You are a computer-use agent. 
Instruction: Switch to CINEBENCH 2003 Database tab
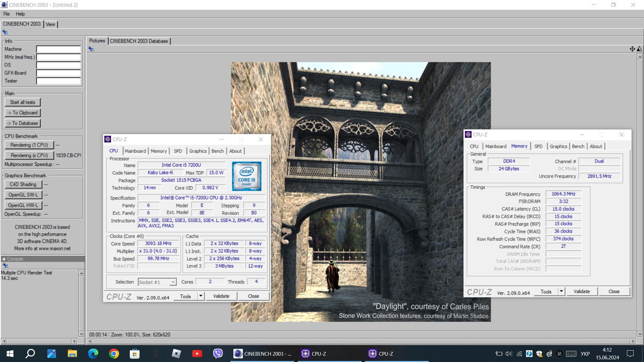pos(139,41)
